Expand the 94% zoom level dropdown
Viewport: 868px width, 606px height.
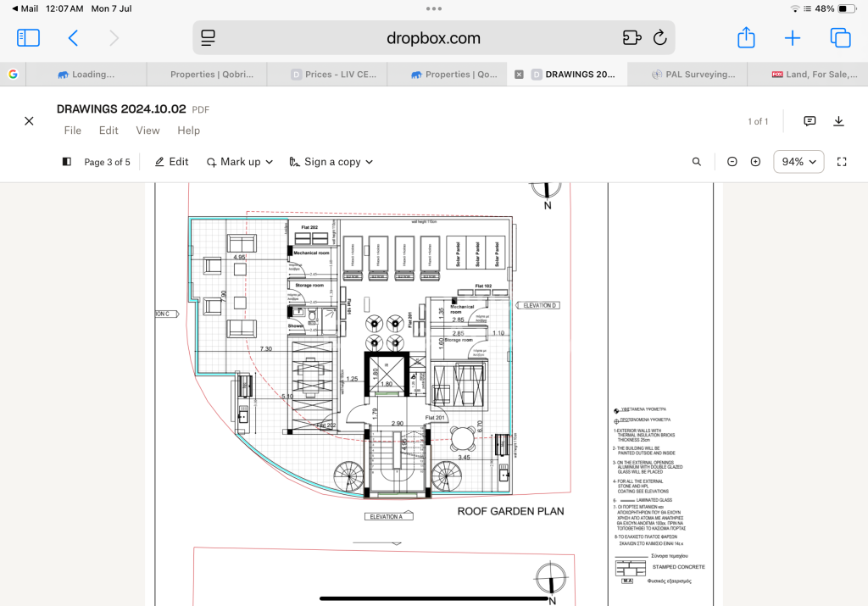798,162
